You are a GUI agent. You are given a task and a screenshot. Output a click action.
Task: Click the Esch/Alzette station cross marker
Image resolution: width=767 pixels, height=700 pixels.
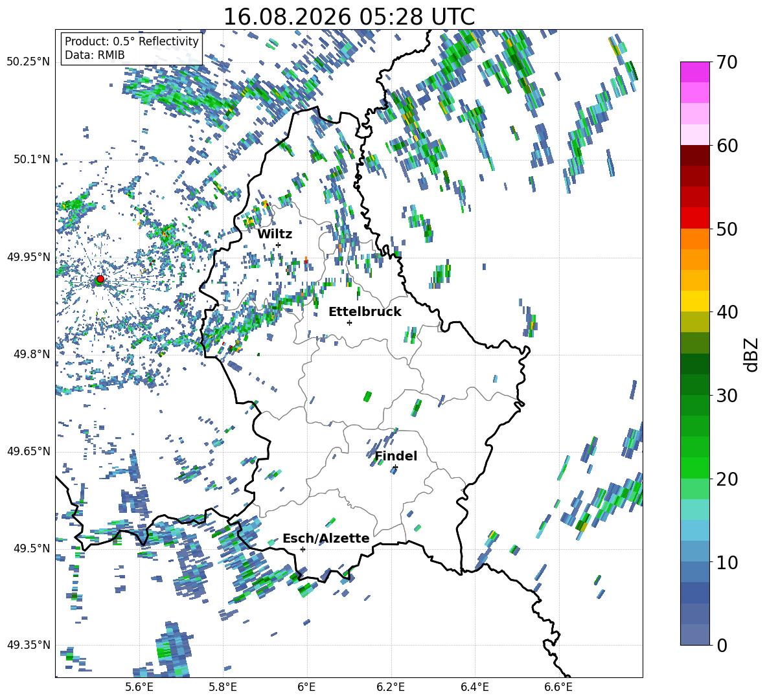click(303, 549)
